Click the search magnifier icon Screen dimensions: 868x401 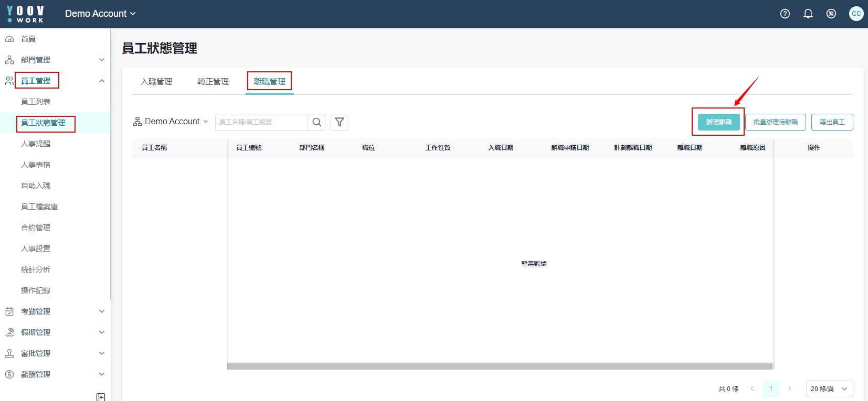[x=316, y=122]
